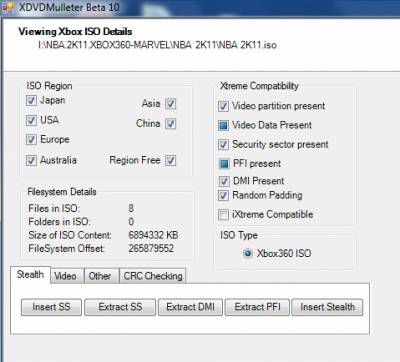Image resolution: width=400 pixels, height=362 pixels.
Task: Click the Extract PFI button
Action: [257, 307]
